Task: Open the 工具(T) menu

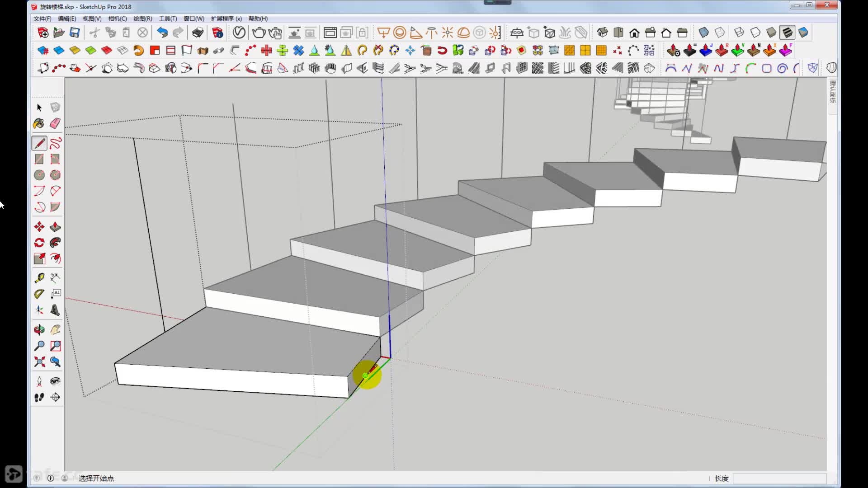Action: click(168, 19)
